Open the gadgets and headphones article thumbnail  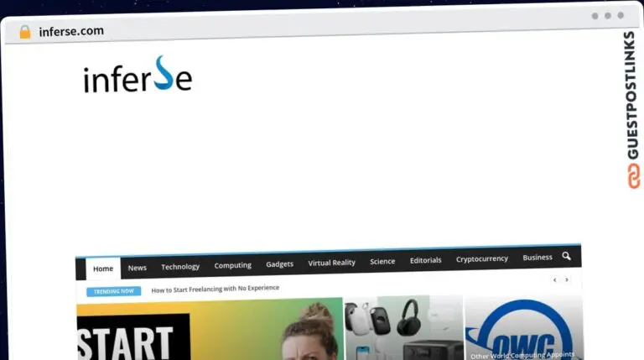pyautogui.click(x=403, y=327)
